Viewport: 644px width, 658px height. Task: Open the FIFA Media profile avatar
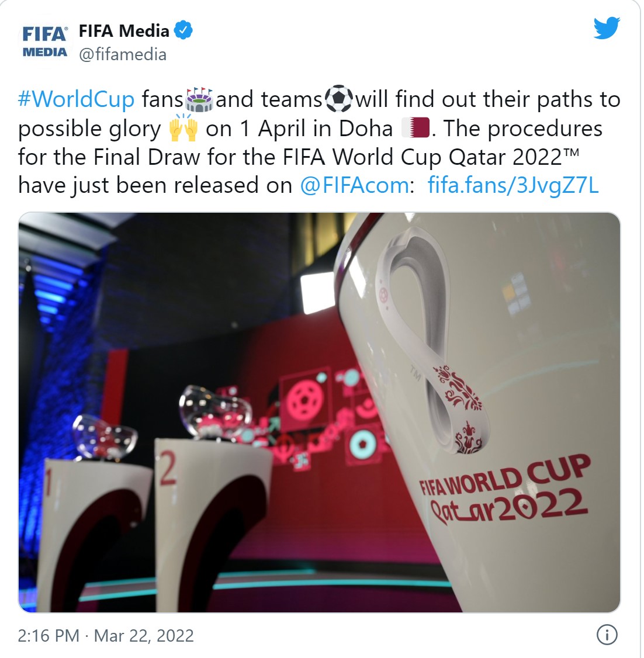click(x=45, y=41)
